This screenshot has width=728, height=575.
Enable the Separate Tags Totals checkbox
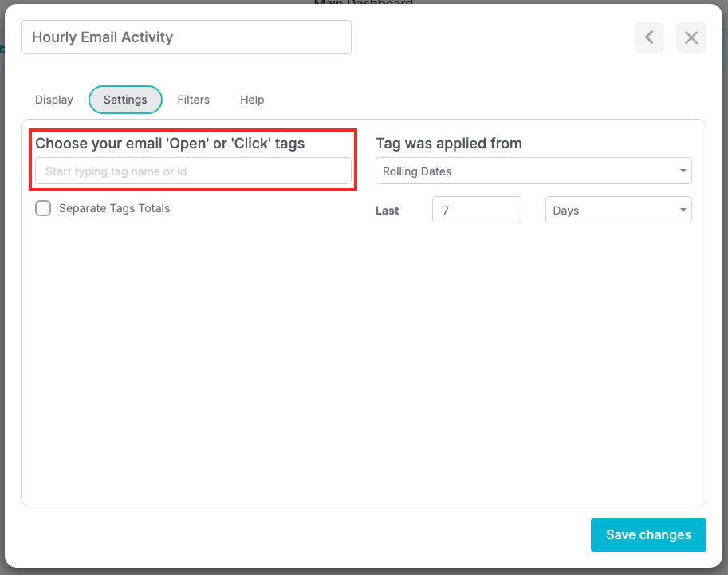point(43,207)
